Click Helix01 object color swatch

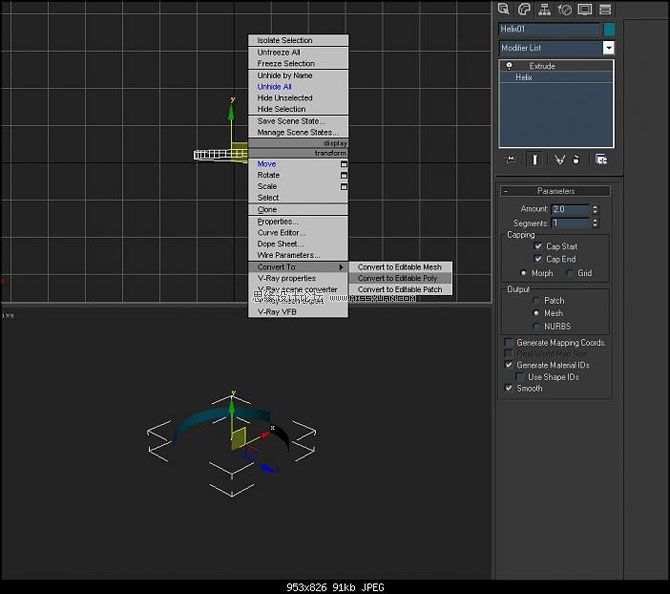click(609, 29)
